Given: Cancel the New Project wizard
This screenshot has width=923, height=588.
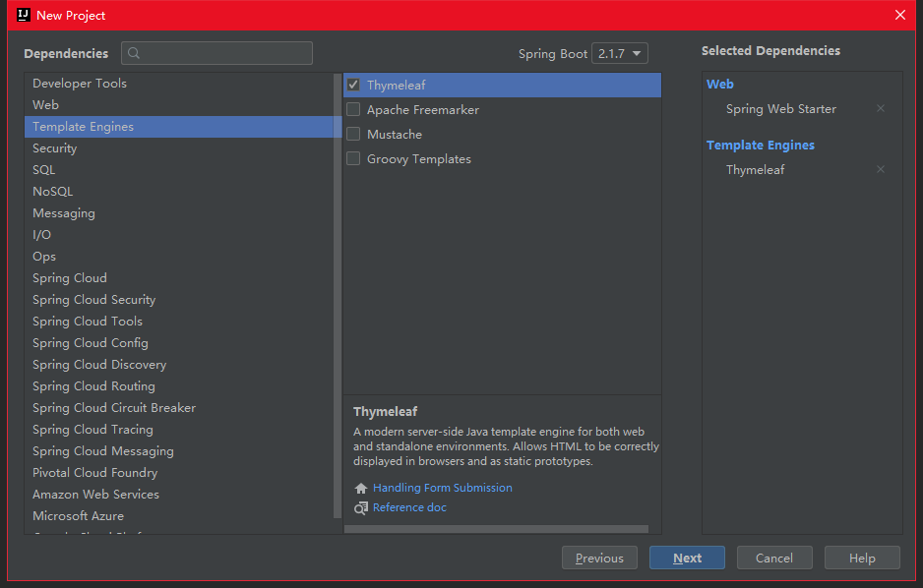Looking at the screenshot, I should point(774,559).
